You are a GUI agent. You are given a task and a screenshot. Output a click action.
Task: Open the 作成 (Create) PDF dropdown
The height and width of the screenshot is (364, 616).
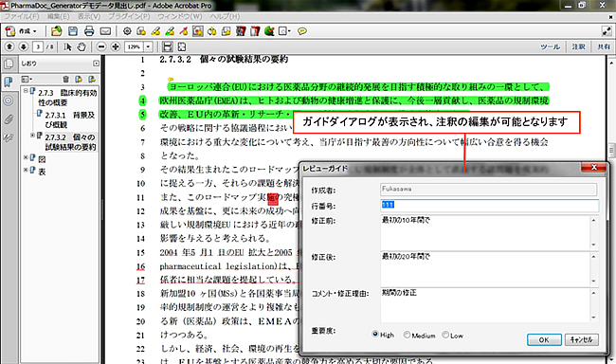[21, 31]
